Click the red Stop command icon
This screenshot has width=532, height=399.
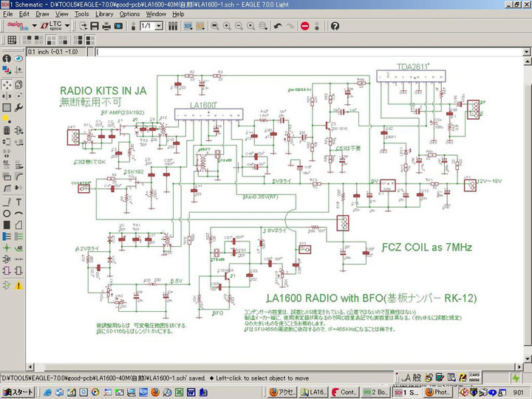pyautogui.click(x=305, y=26)
